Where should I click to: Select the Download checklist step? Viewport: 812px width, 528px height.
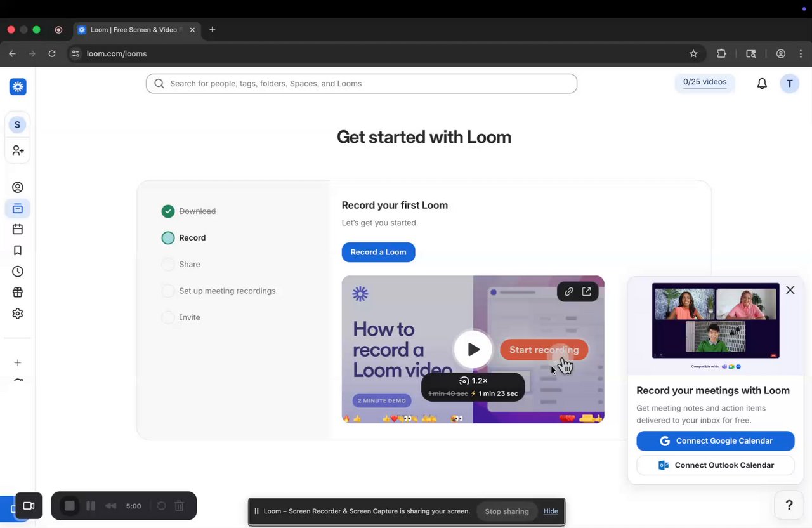189,211
